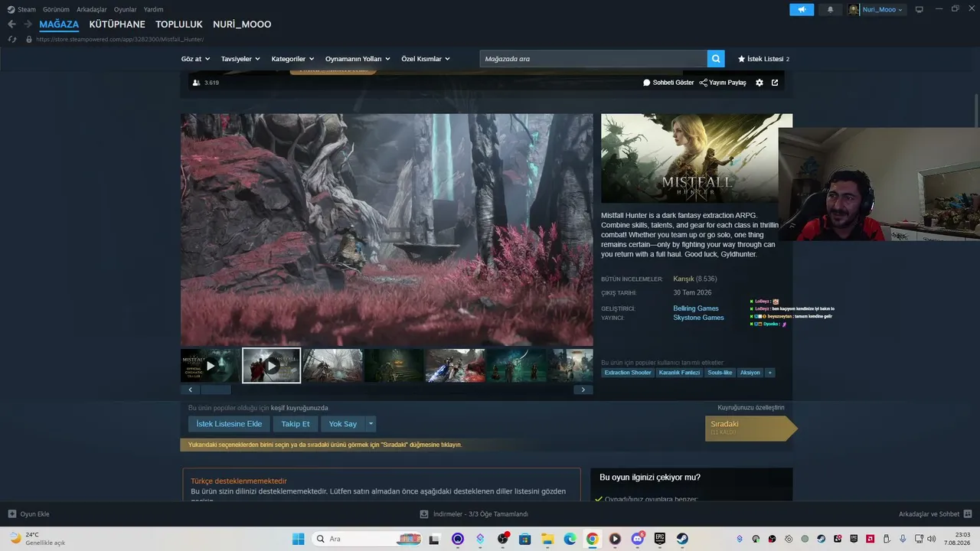Image resolution: width=980 pixels, height=551 pixels.
Task: Select the Karanlık Fantezi tag
Action: 680,373
